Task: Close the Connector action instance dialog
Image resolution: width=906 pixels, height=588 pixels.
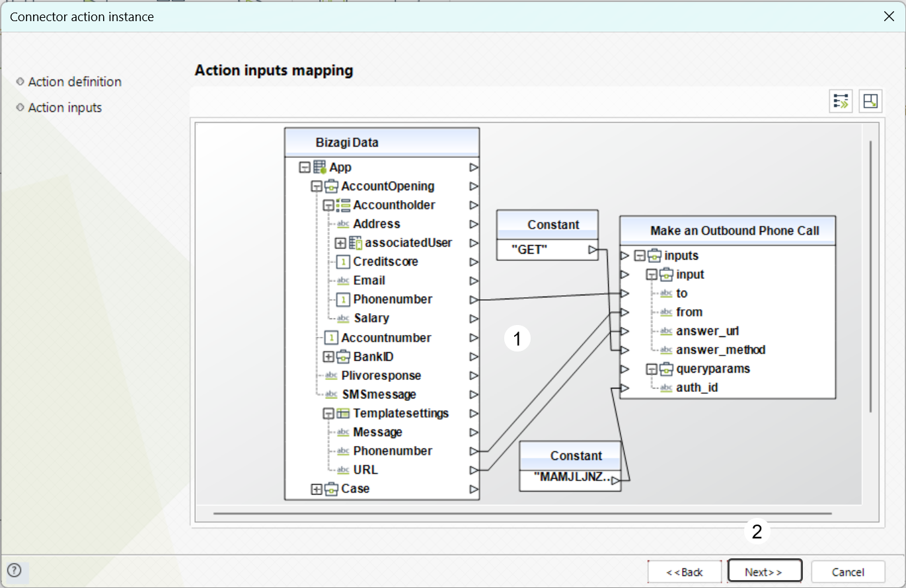Action: point(889,17)
